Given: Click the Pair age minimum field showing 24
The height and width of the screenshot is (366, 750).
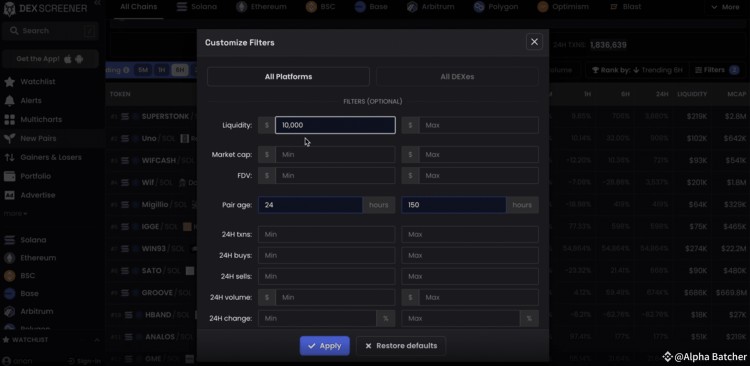Looking at the screenshot, I should tap(310, 205).
